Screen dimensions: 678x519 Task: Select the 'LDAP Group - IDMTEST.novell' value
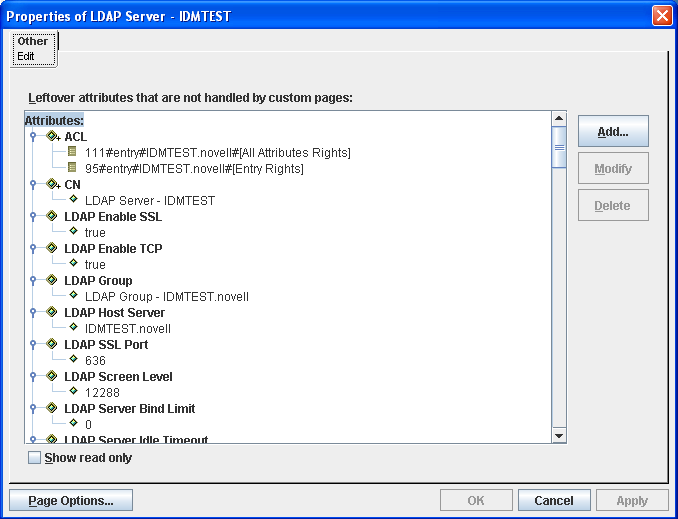click(166, 297)
